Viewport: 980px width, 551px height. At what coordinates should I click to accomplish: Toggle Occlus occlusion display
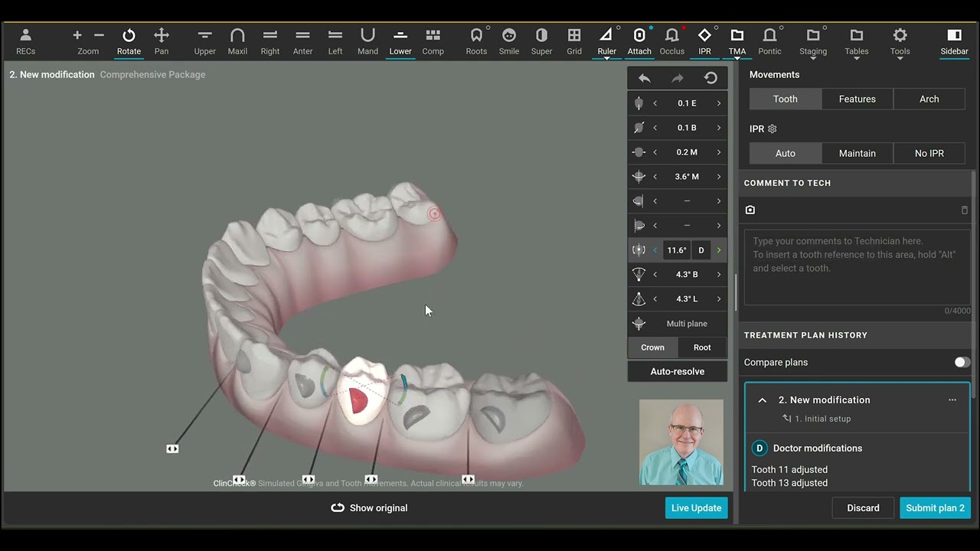coord(672,41)
